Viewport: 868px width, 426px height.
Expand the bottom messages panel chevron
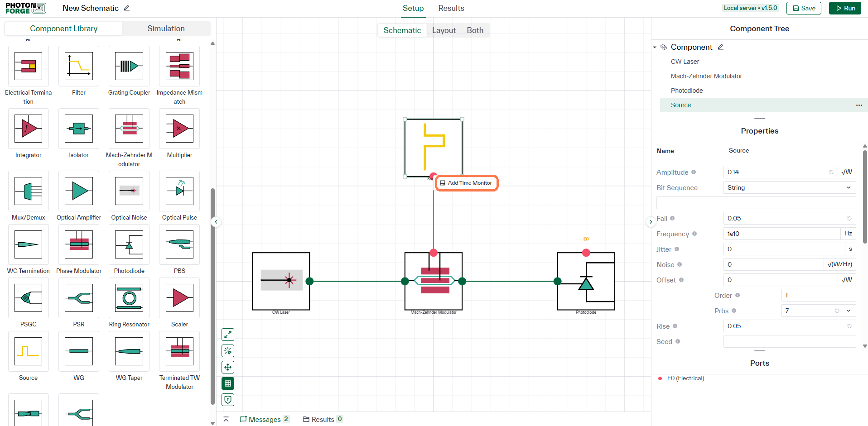[x=226, y=419]
